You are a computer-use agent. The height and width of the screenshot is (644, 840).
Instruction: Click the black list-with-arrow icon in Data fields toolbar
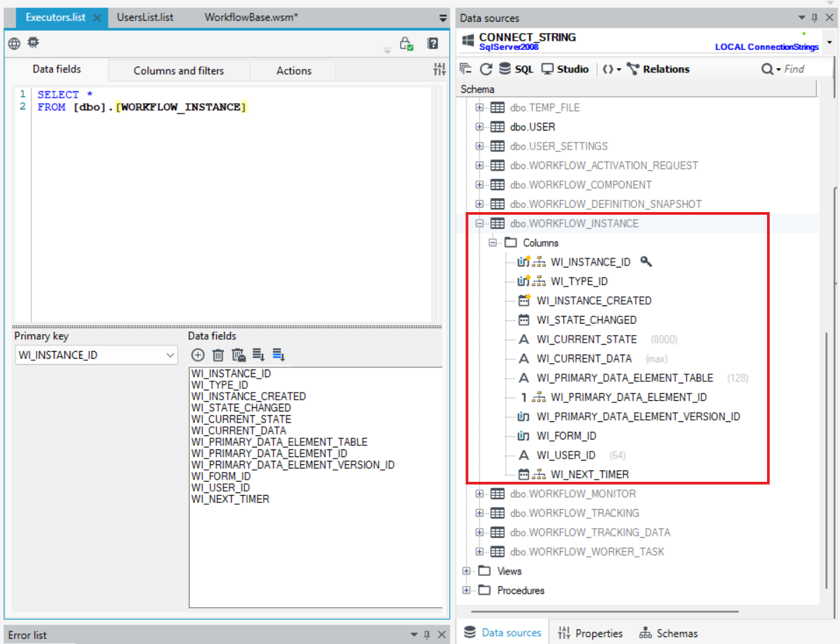(x=259, y=355)
